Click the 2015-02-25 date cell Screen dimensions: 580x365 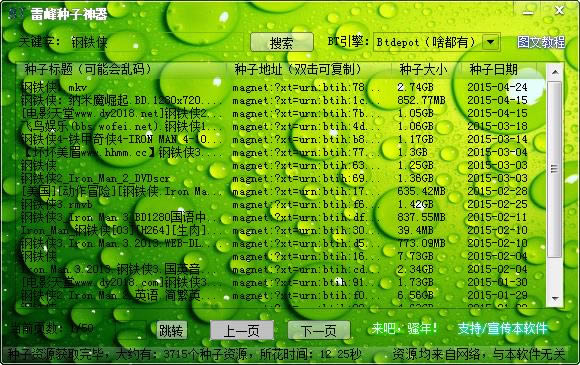click(497, 205)
